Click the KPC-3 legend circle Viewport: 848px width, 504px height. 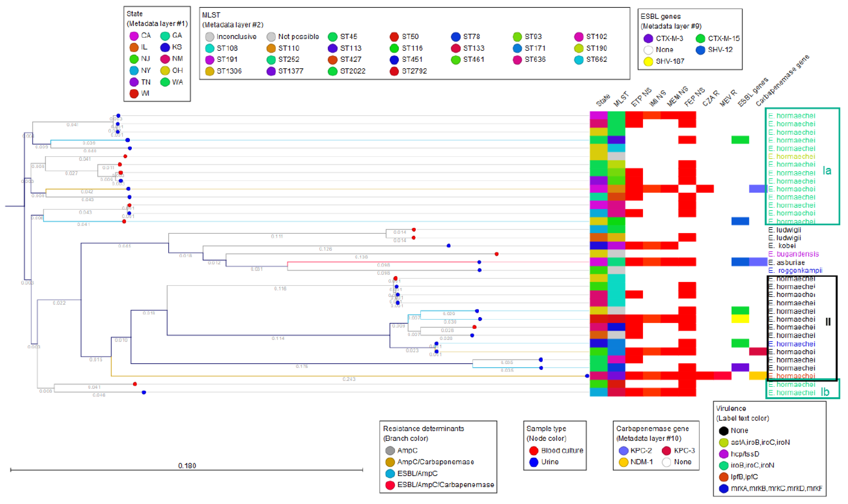pyautogui.click(x=666, y=451)
